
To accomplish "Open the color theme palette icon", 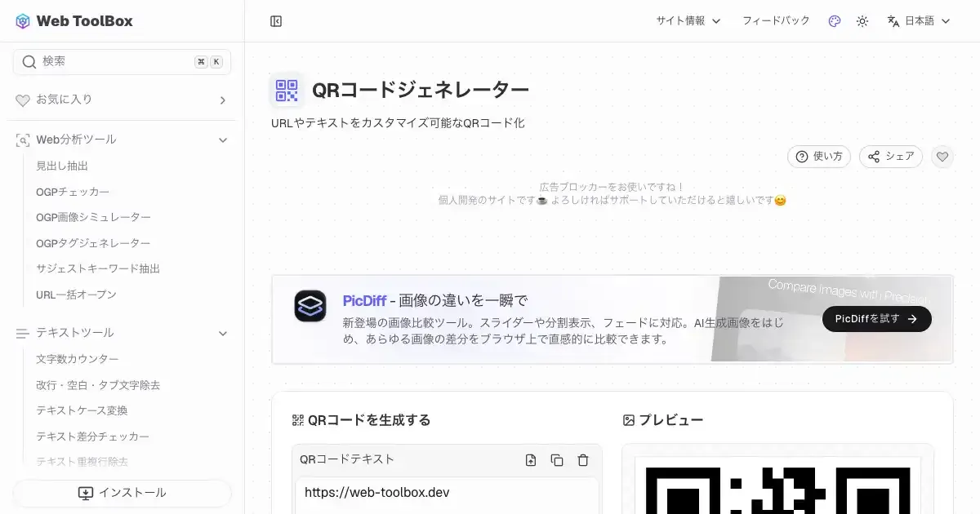I will pyautogui.click(x=834, y=21).
